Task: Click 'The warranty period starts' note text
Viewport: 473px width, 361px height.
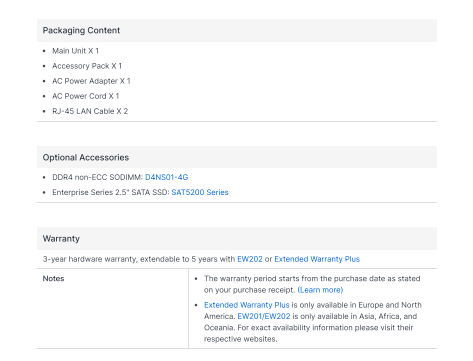Action: 251,279
